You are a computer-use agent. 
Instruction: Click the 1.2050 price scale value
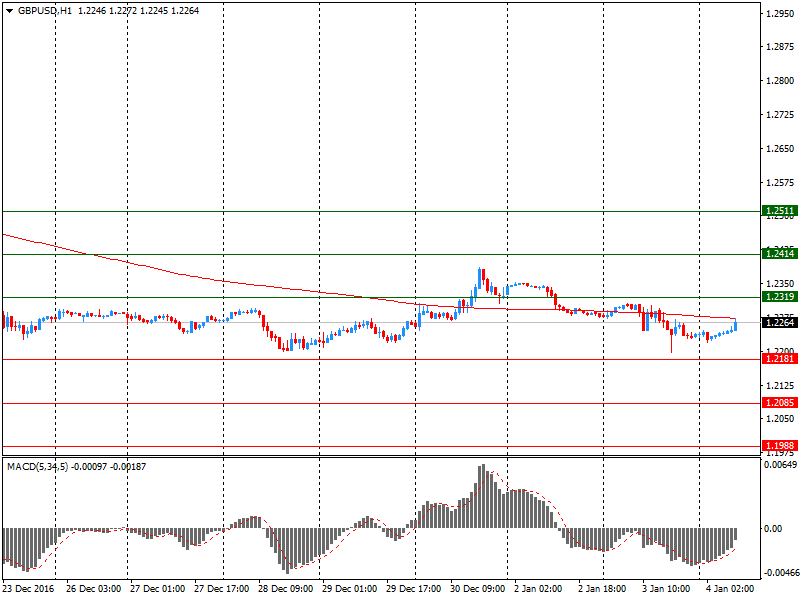pos(780,419)
